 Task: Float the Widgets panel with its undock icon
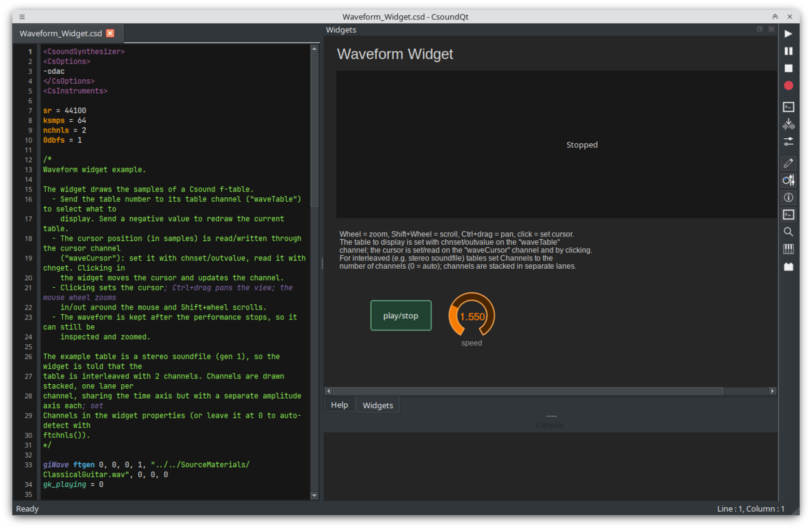coord(759,29)
